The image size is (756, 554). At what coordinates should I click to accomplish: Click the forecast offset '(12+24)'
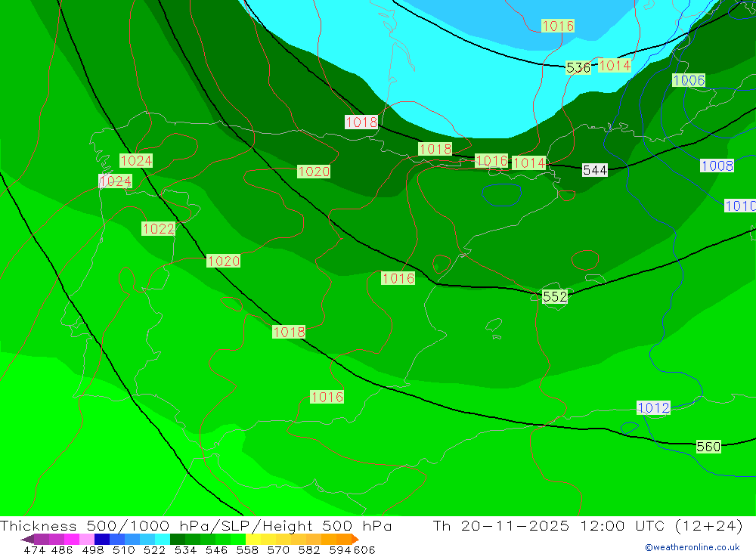click(709, 525)
